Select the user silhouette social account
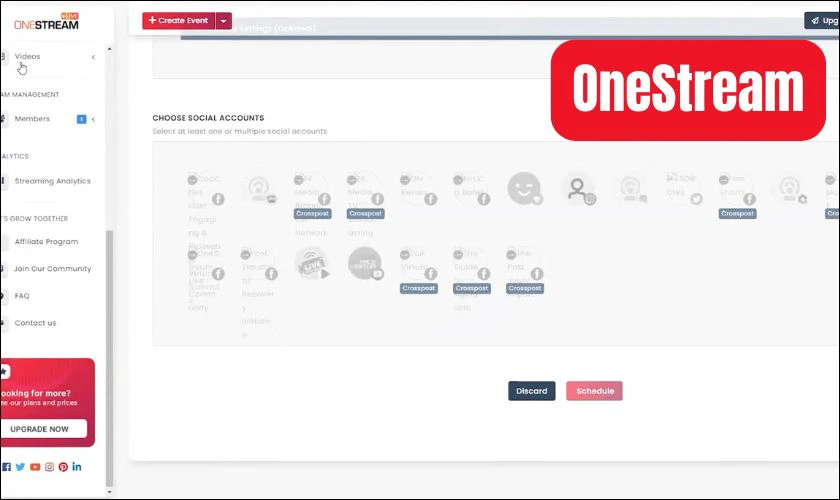 pos(578,189)
